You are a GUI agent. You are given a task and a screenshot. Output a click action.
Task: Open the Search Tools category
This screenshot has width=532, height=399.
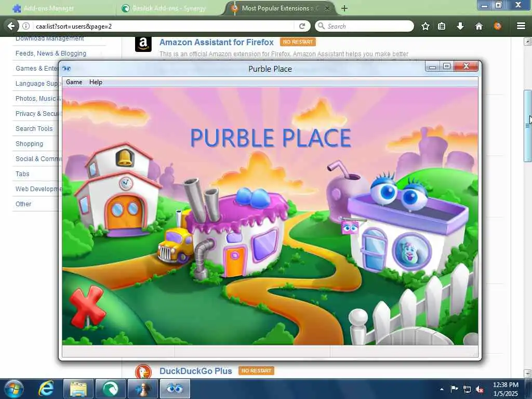click(34, 129)
